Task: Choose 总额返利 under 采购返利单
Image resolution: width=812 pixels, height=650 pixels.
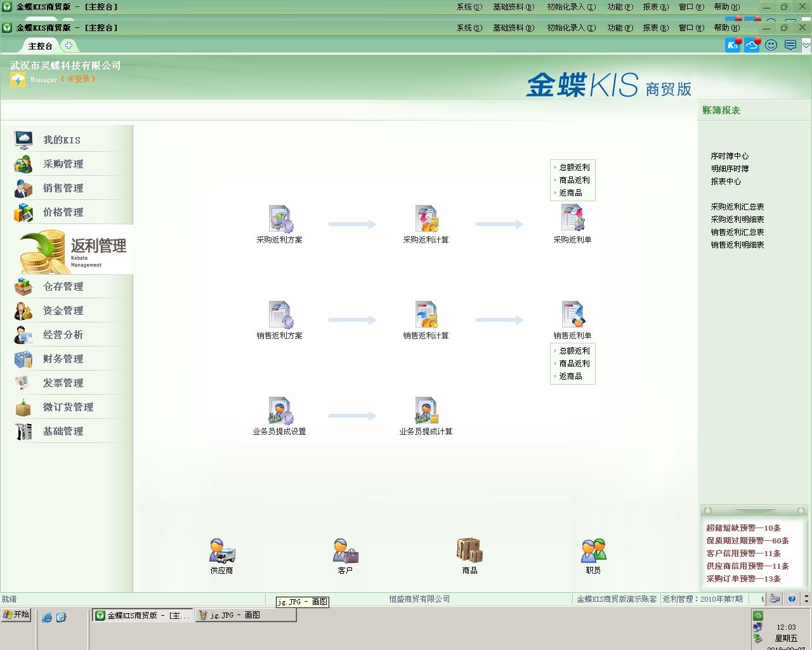Action: pos(574,167)
